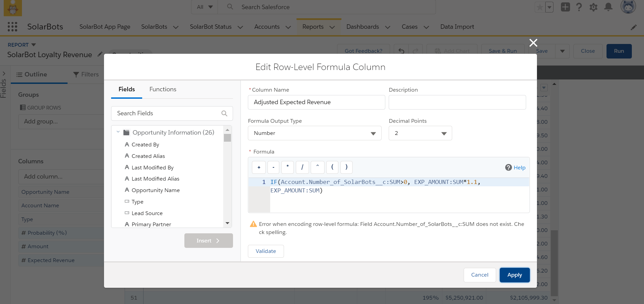The image size is (644, 304).
Task: Open the Dashboards navigation tab
Action: click(362, 27)
